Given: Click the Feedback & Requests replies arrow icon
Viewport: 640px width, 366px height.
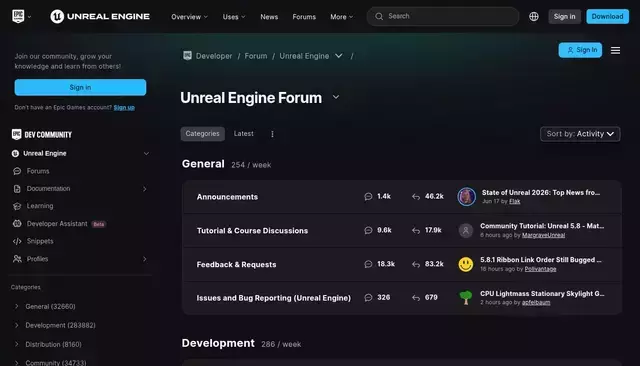Looking at the screenshot, I should point(416,264).
